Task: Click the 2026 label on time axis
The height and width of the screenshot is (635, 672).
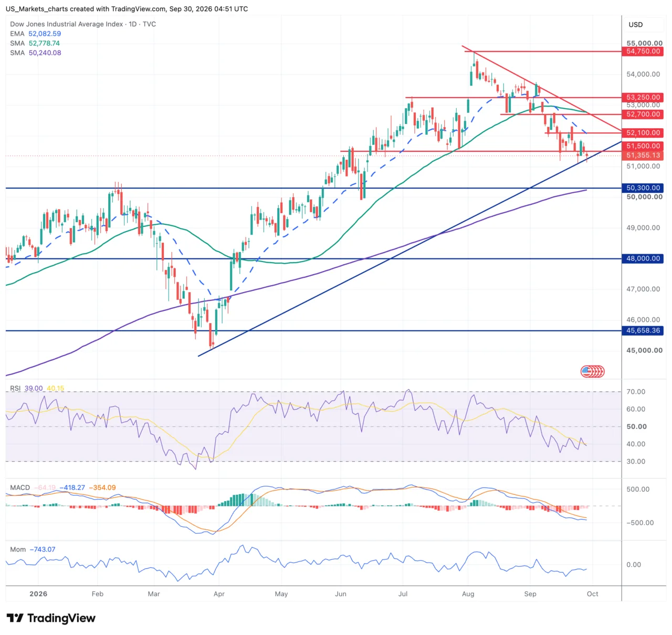Action: [38, 594]
